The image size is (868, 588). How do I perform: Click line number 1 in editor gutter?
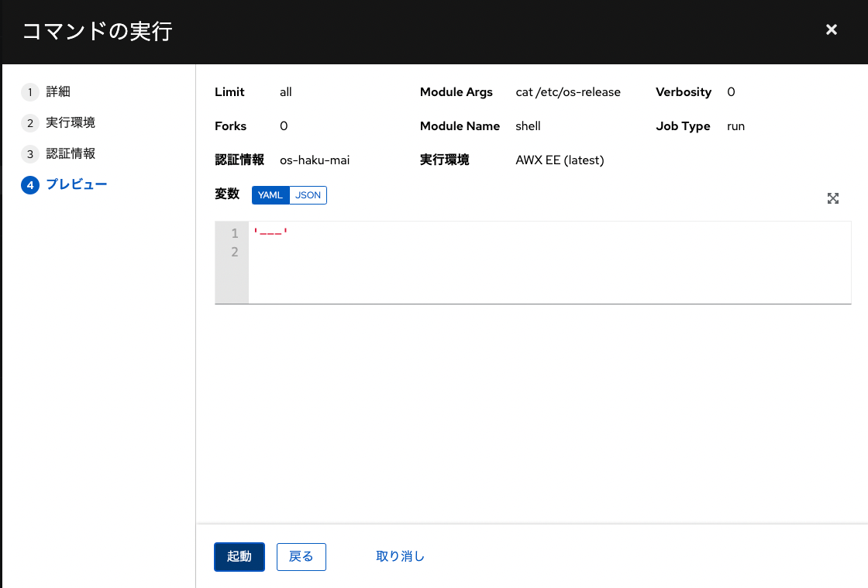pyautogui.click(x=235, y=233)
